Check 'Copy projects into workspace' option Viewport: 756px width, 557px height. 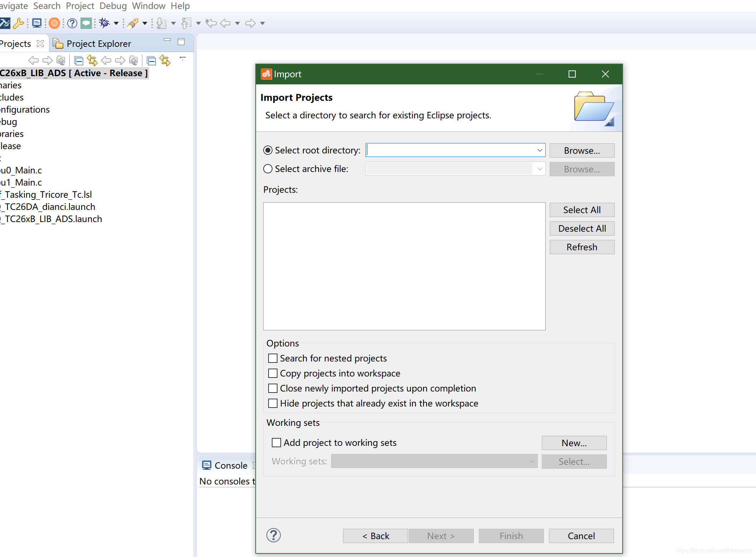coord(273,373)
